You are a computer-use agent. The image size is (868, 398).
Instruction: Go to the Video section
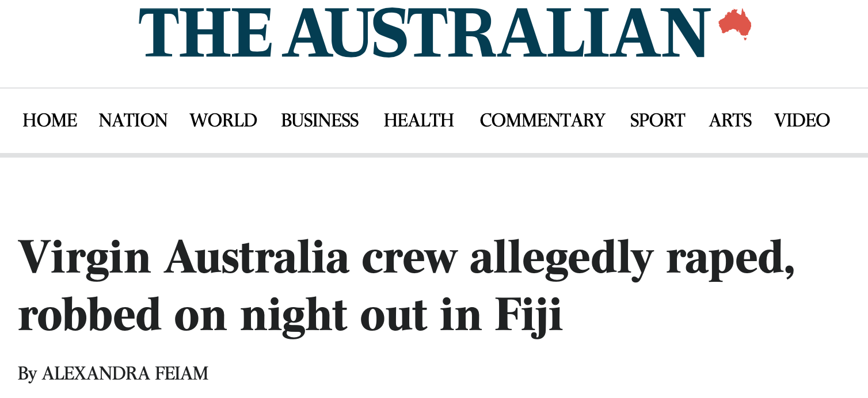[802, 120]
